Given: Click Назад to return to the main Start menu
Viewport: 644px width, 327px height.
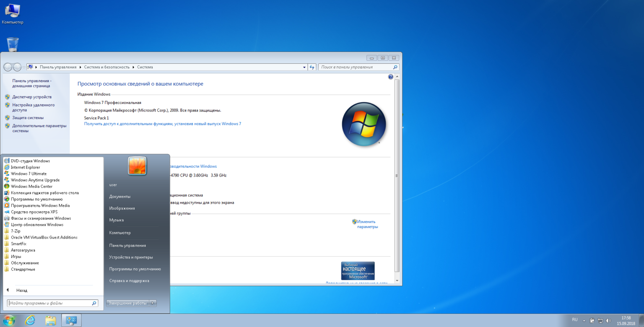Looking at the screenshot, I should [21, 290].
